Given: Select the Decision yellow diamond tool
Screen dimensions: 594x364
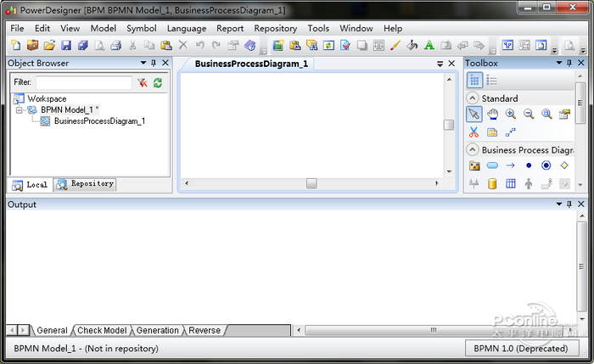Looking at the screenshot, I should coord(564,165).
